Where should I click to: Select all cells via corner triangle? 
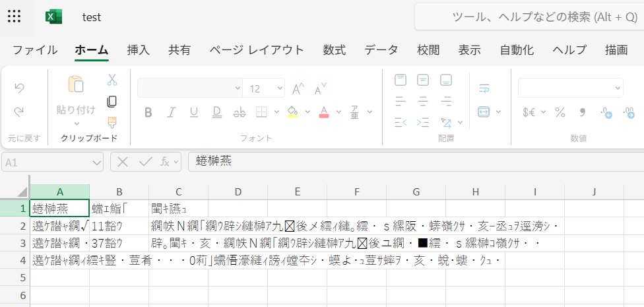tap(21, 191)
